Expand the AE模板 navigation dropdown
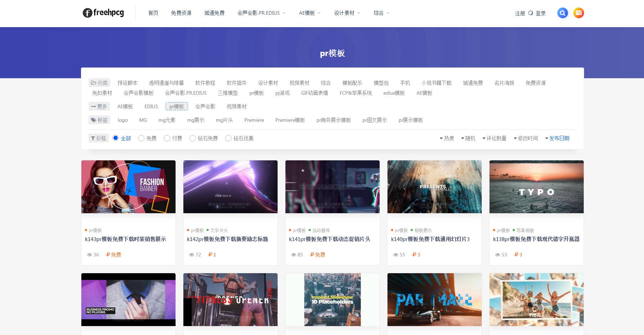The width and height of the screenshot is (644, 335). [x=309, y=12]
